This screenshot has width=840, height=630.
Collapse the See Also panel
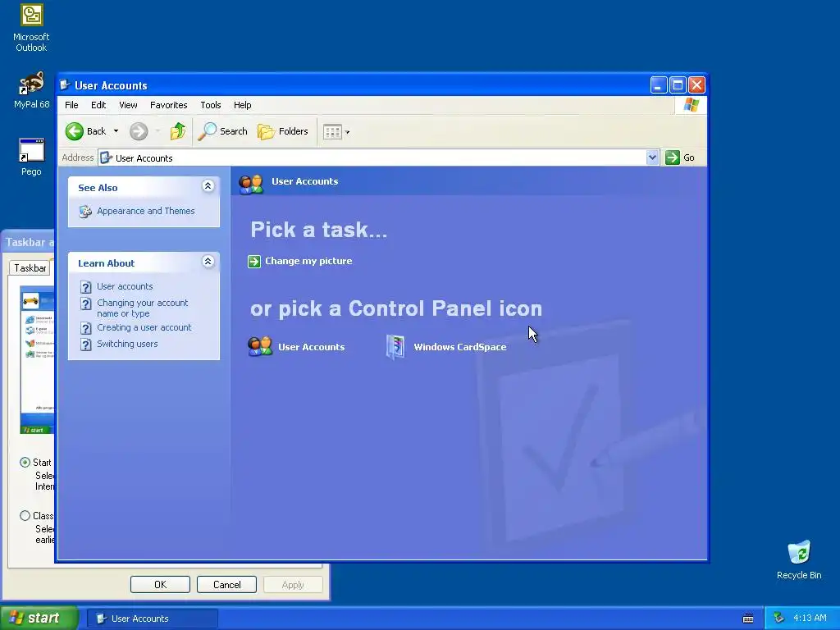point(208,186)
